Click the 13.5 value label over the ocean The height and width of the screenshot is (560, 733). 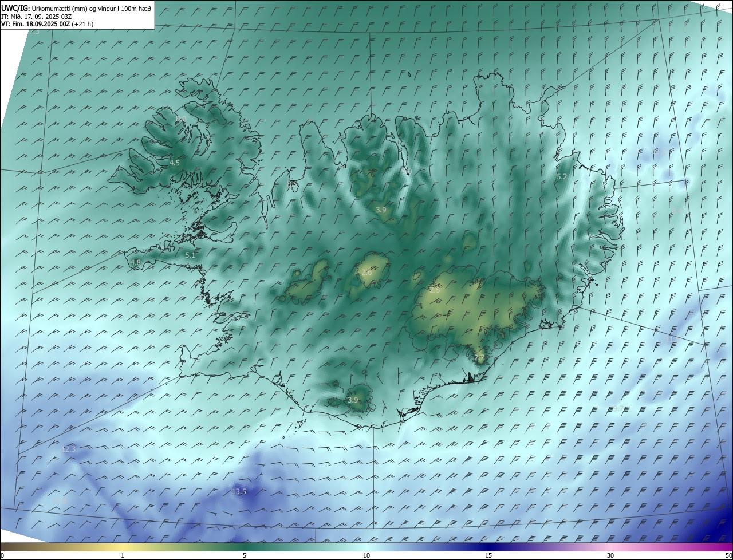pyautogui.click(x=239, y=492)
